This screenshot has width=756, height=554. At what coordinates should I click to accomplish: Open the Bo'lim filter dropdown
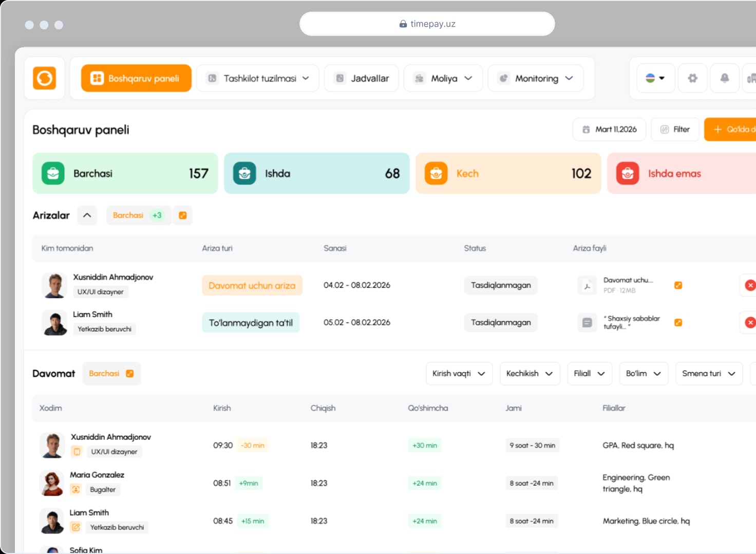click(644, 374)
